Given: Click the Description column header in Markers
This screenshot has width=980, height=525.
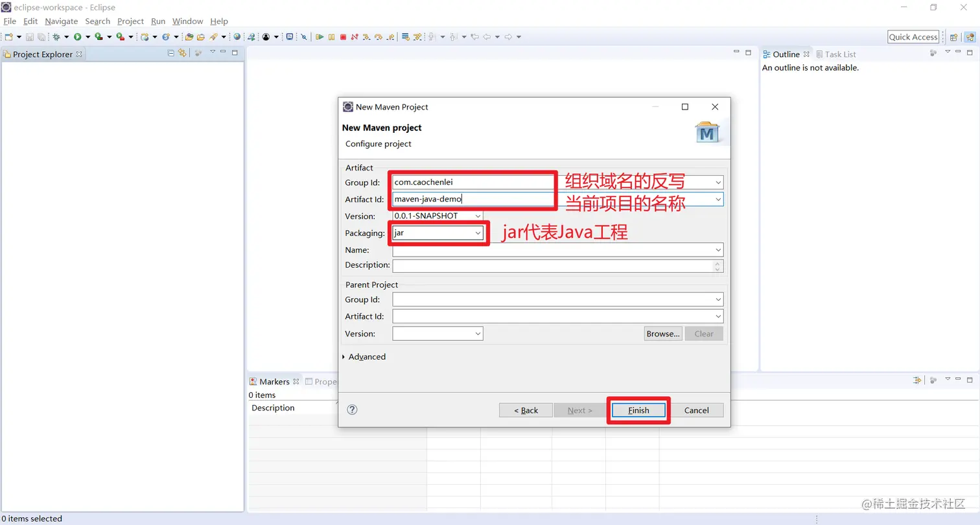Looking at the screenshot, I should tap(273, 408).
